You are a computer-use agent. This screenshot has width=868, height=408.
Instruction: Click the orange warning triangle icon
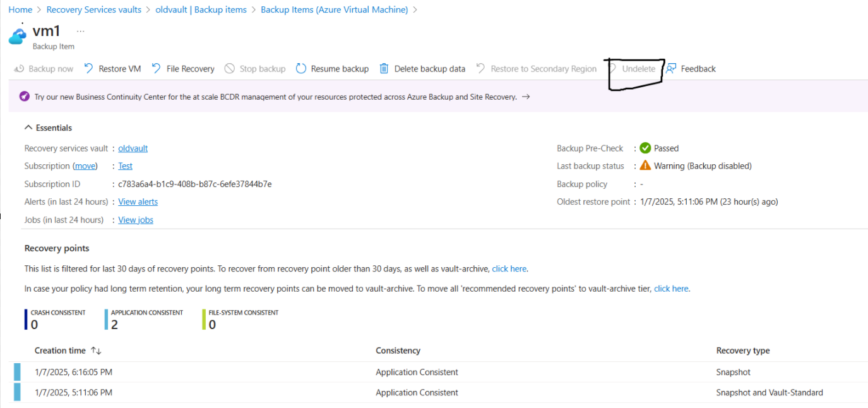click(645, 165)
